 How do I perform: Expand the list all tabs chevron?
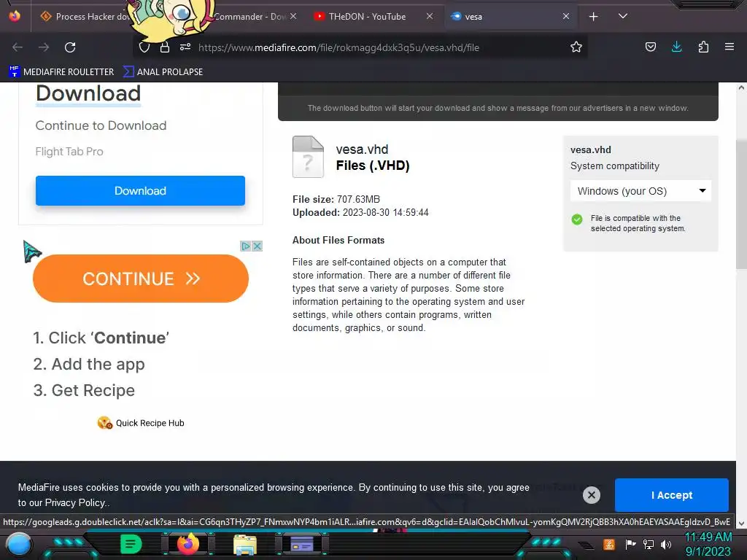623,16
